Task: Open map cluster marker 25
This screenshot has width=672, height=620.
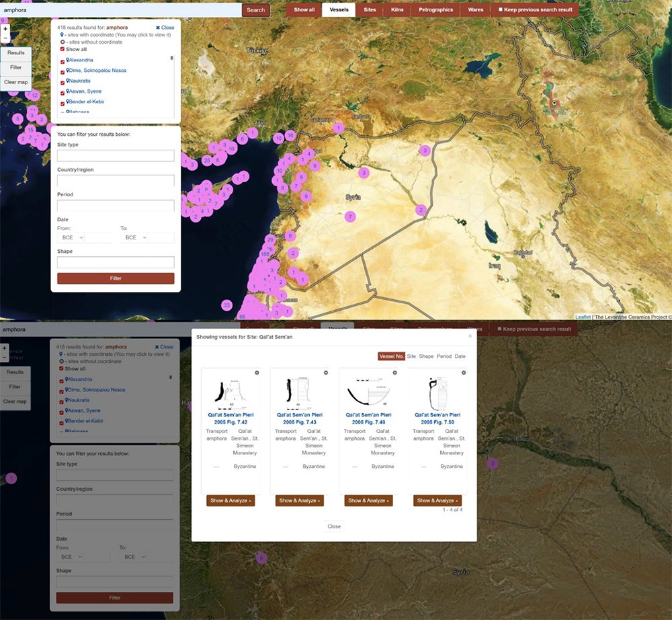Action: [x=207, y=161]
